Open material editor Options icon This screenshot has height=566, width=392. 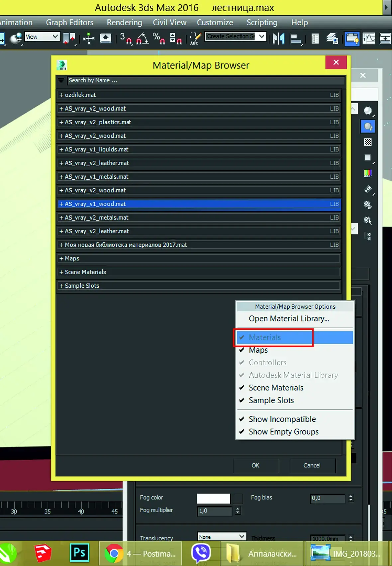pos(368,205)
